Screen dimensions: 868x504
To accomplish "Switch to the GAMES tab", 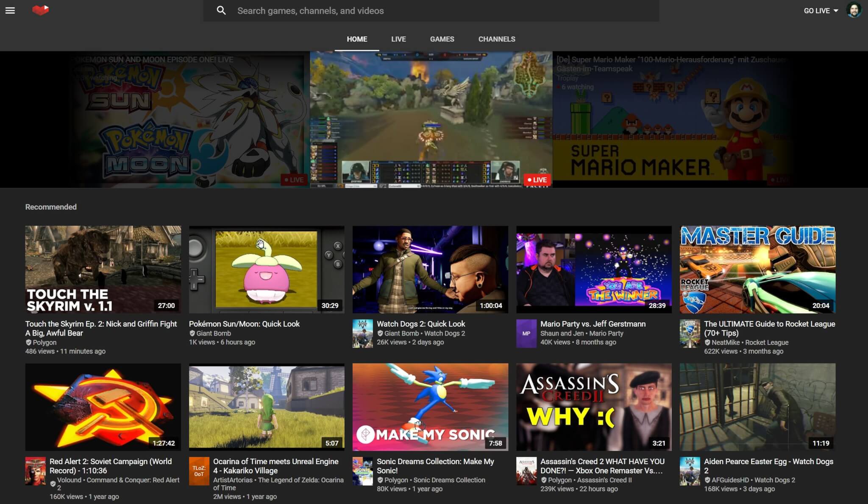I will coord(442,39).
